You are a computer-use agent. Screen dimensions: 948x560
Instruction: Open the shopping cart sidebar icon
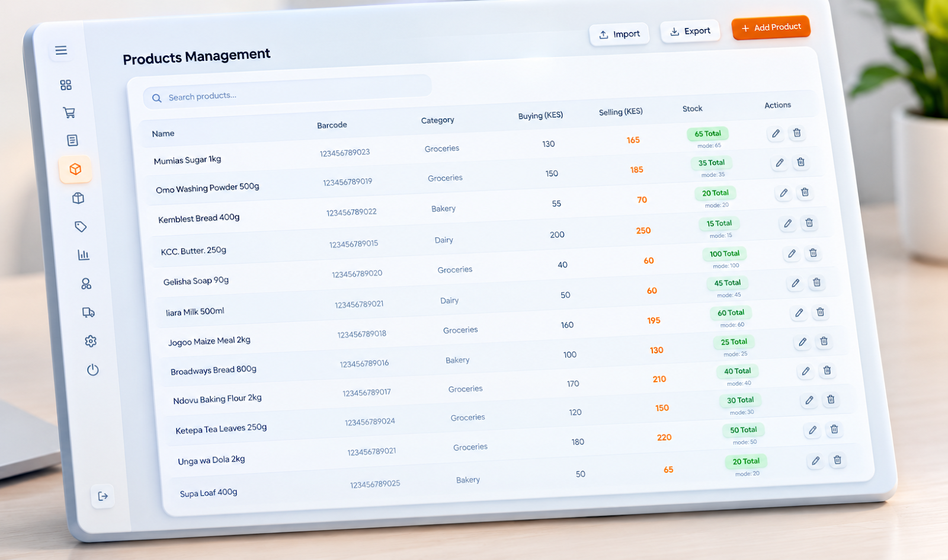(69, 113)
